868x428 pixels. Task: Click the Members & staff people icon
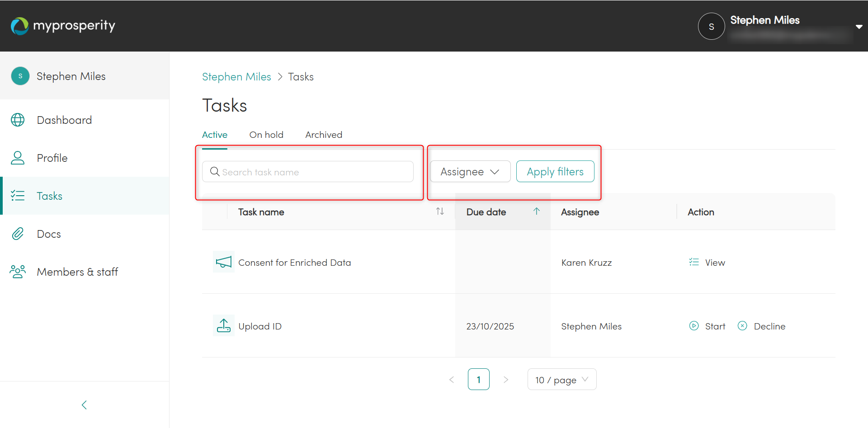[x=18, y=272]
